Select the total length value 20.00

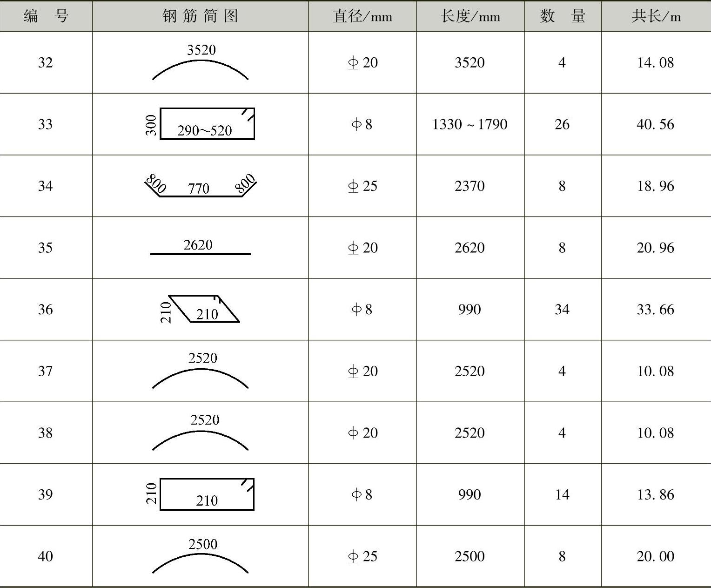655,556
